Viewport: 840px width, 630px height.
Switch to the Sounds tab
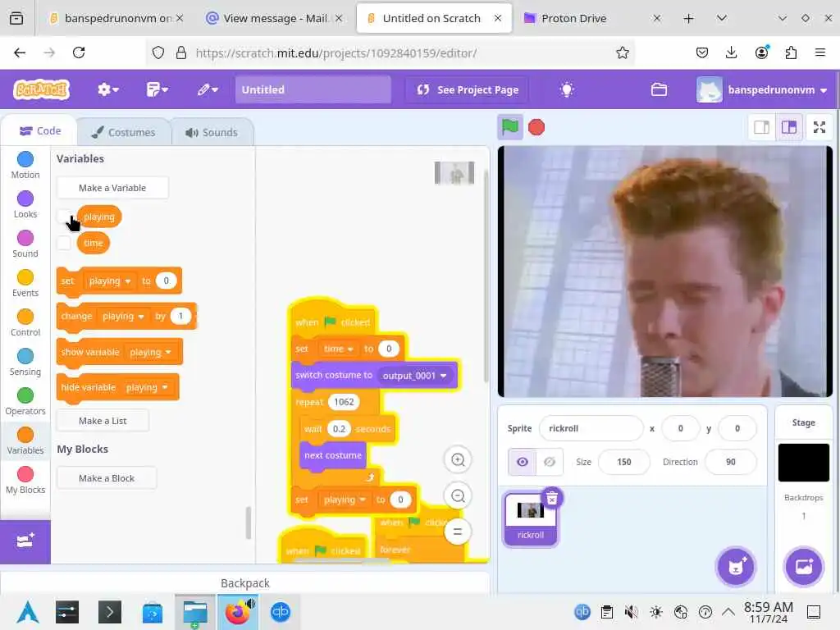point(212,132)
